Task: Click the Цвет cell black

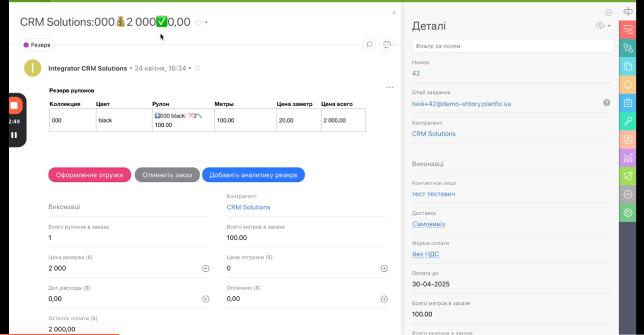Action: (124, 121)
